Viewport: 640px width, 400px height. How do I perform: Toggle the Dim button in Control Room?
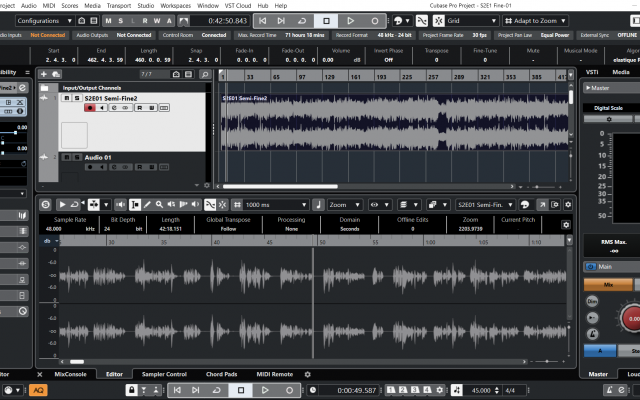tap(592, 301)
